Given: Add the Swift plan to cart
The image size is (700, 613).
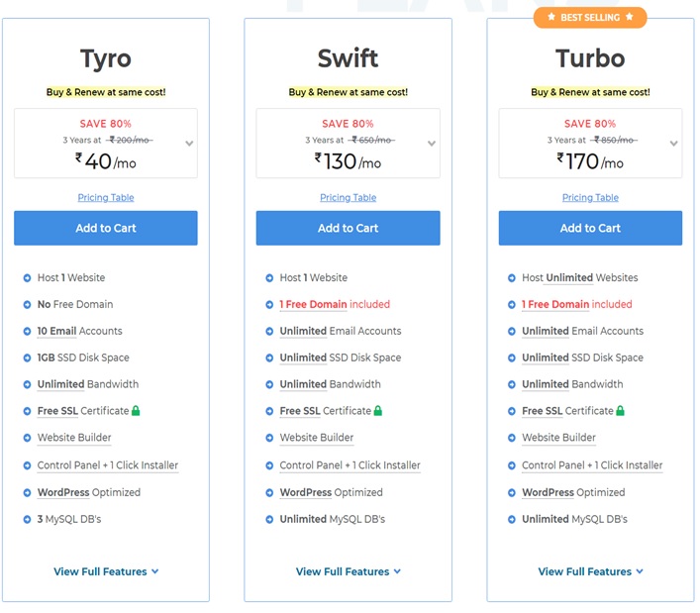Looking at the screenshot, I should (348, 228).
